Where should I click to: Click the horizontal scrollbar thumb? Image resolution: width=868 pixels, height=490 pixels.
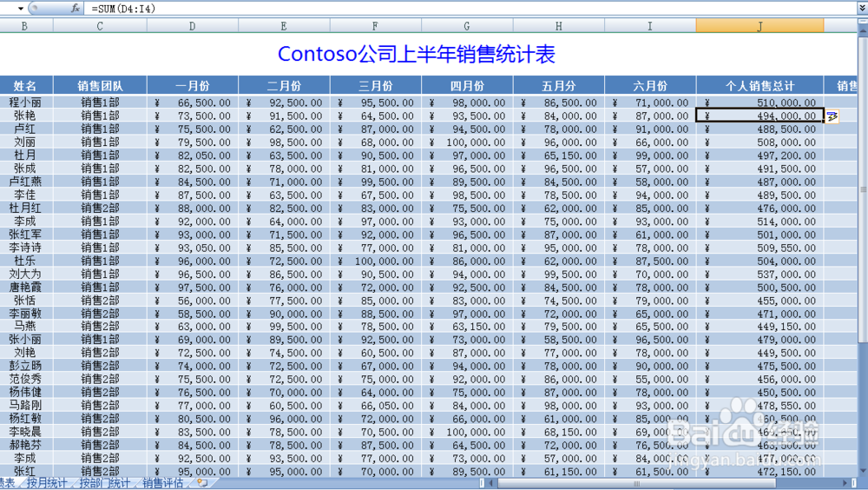(636, 483)
